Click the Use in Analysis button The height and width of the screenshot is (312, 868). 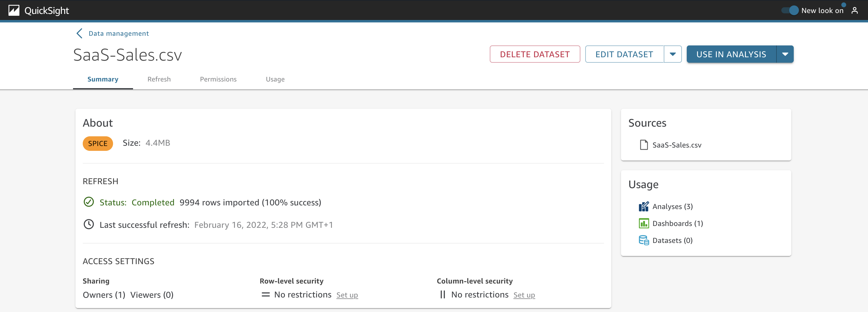[x=731, y=54]
